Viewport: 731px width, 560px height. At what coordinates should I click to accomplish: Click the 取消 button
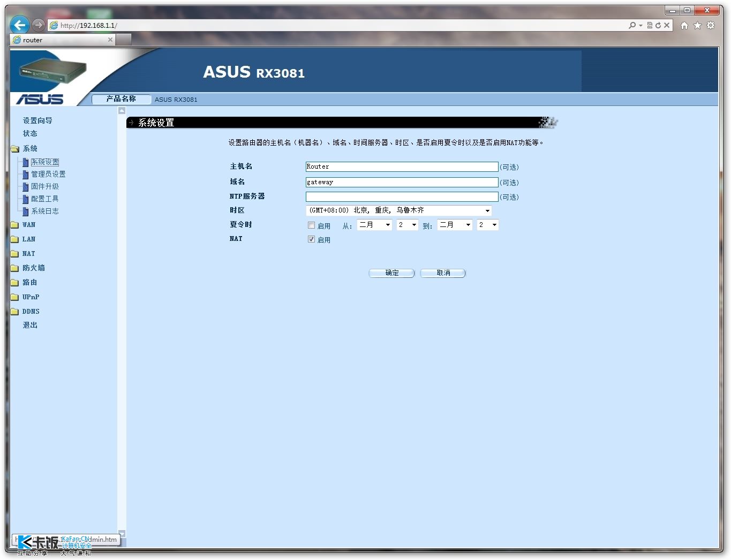(443, 273)
